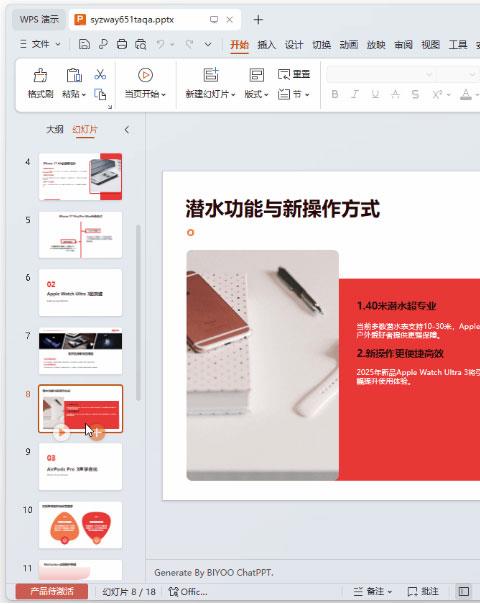Open Print Preview icon
Screen dimensions: 480x604
click(x=141, y=44)
